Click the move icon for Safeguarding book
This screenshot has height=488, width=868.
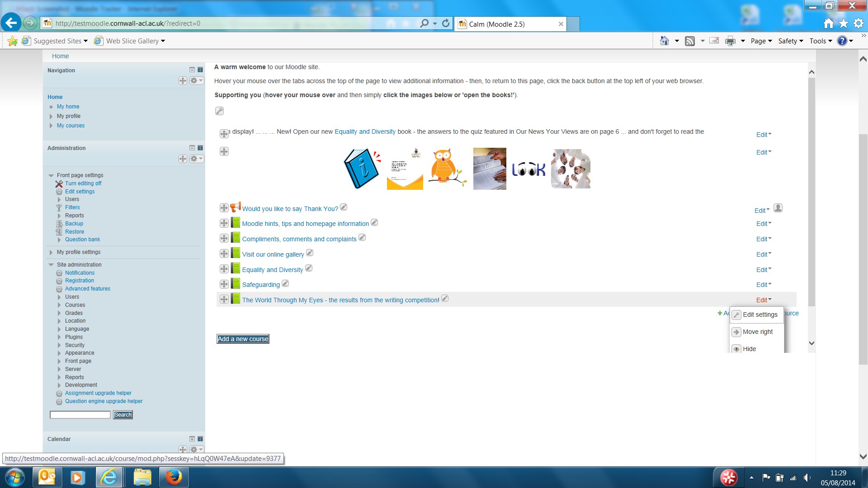224,284
